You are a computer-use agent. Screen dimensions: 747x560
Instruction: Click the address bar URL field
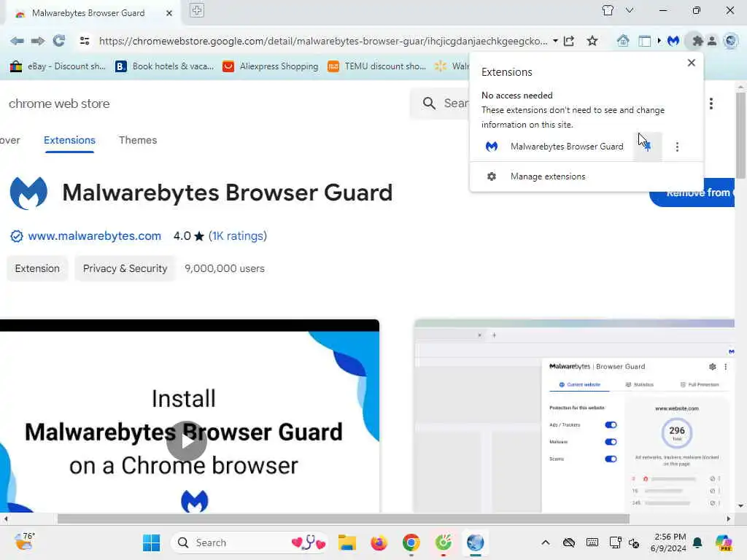click(x=323, y=41)
